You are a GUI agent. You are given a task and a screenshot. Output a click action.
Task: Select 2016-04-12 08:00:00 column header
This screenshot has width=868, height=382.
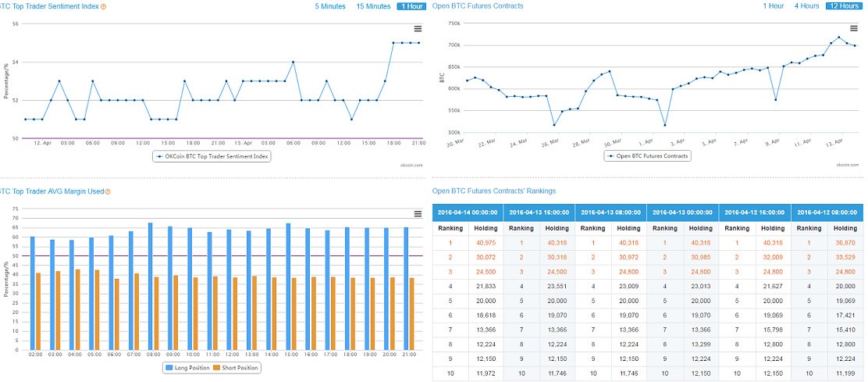pos(827,212)
